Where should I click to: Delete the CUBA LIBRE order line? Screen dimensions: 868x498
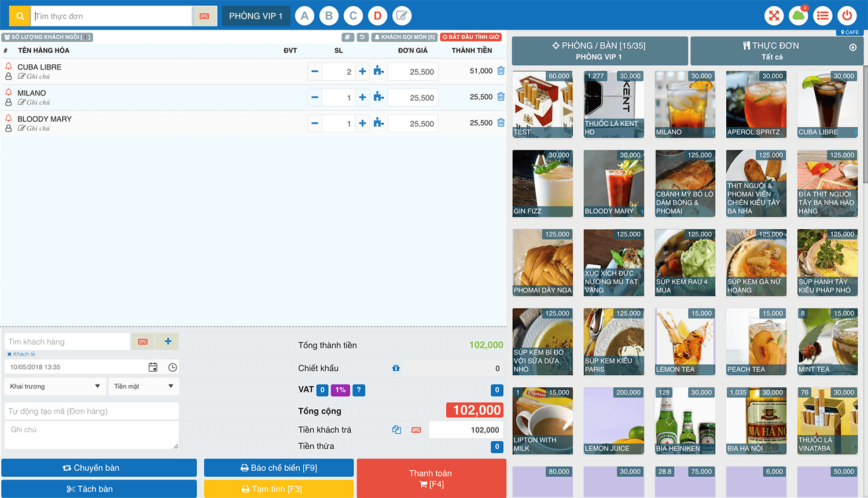[x=501, y=71]
